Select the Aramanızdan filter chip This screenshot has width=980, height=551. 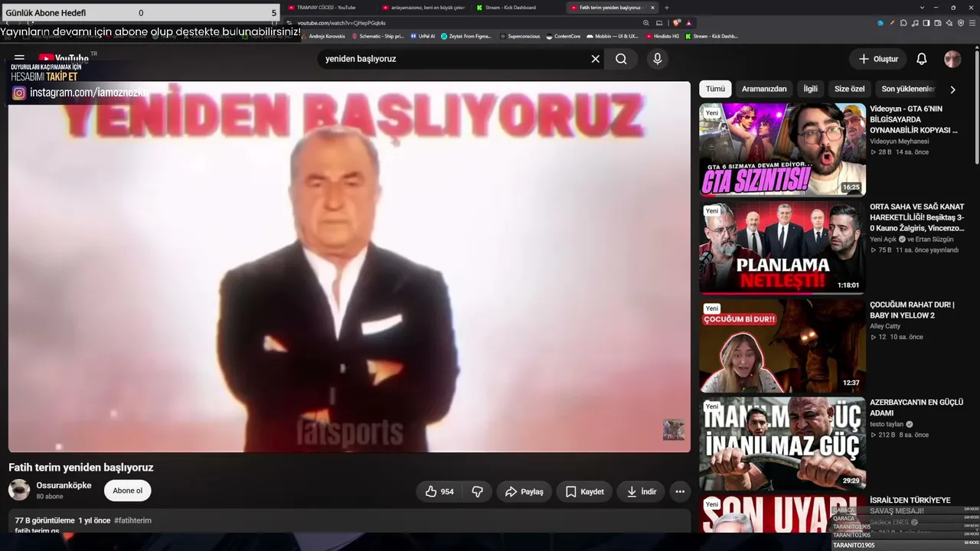pos(764,89)
